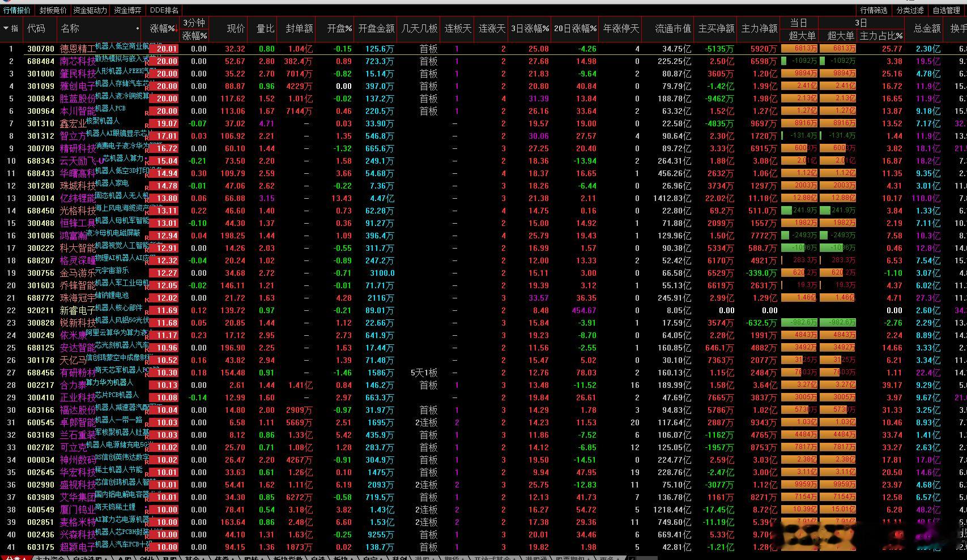Open 行情筛选 button at top right

[874, 10]
